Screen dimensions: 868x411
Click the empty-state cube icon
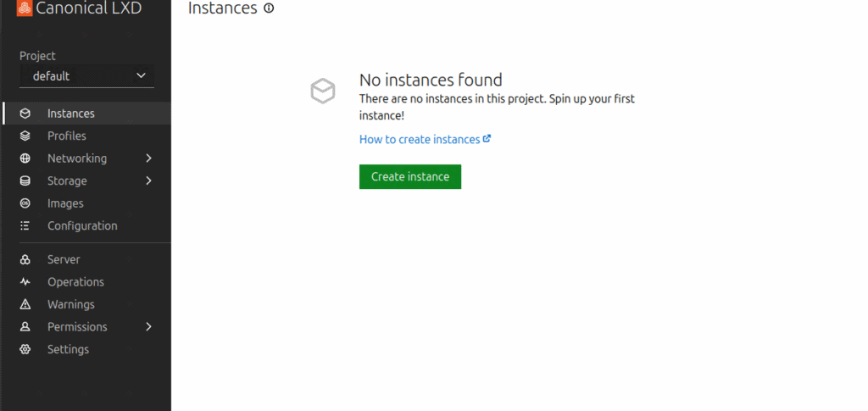(323, 91)
